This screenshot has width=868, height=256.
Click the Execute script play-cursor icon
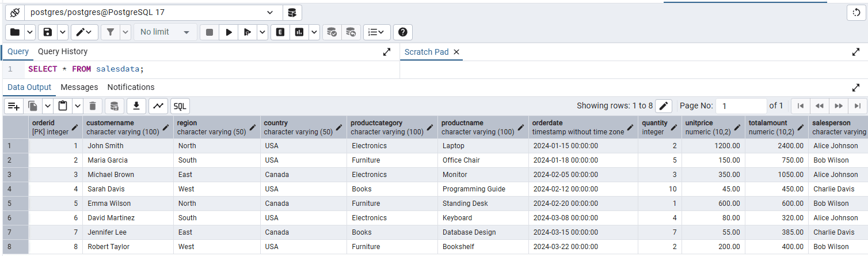pyautogui.click(x=248, y=32)
